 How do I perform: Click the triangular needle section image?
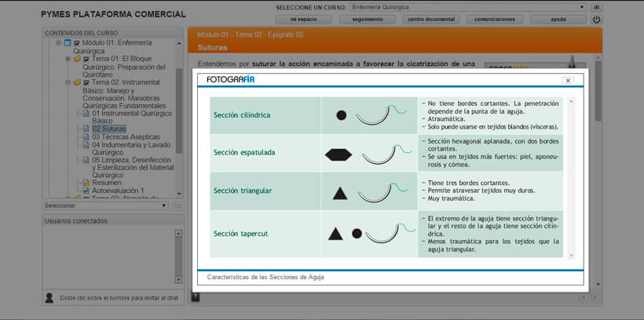(340, 193)
